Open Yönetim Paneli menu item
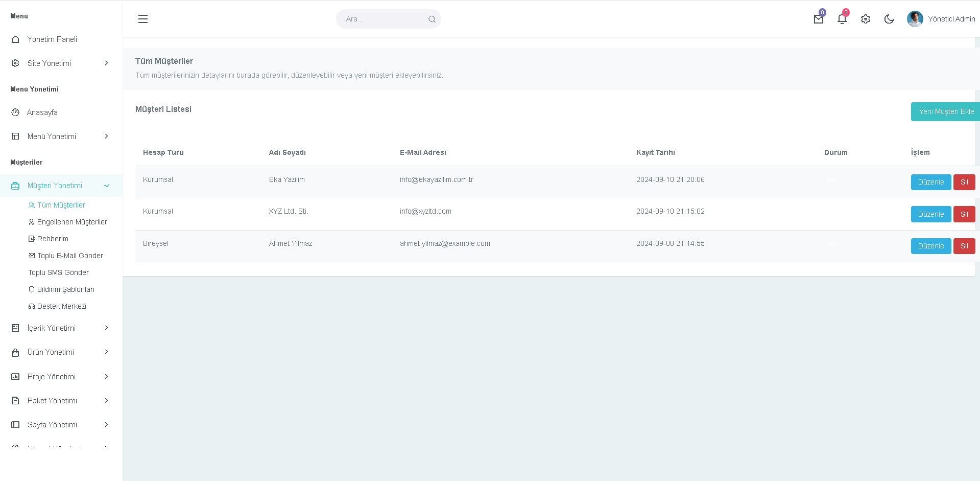This screenshot has height=481, width=980. point(52,39)
